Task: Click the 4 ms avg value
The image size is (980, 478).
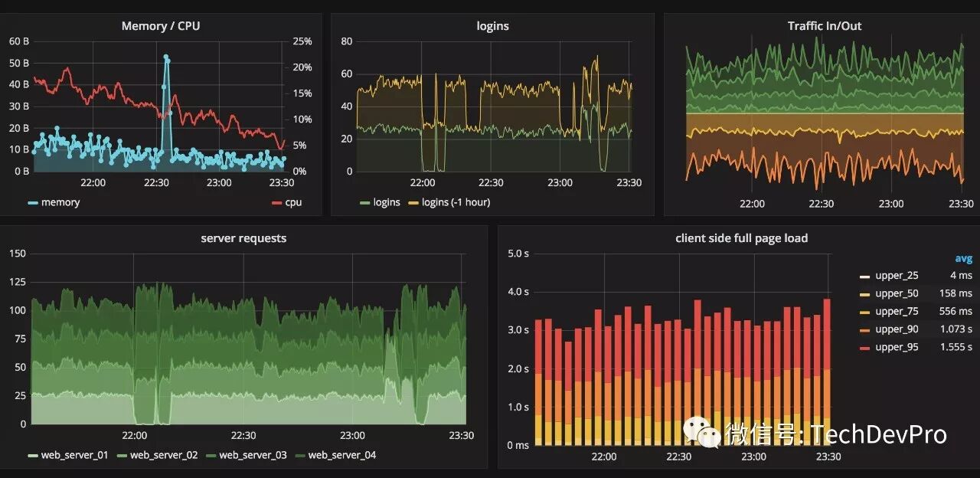Action: point(961,276)
